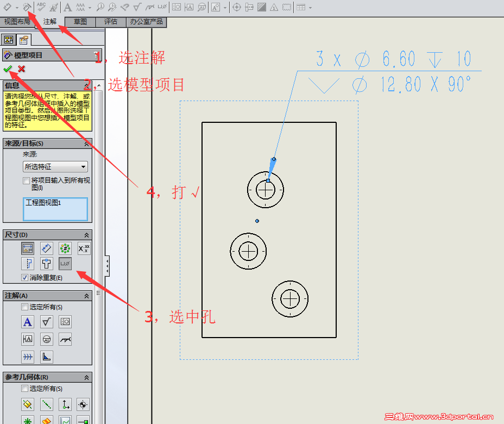Choose the Auto Balloon toolbar icon
This screenshot has width=504, height=424.
(112, 7)
